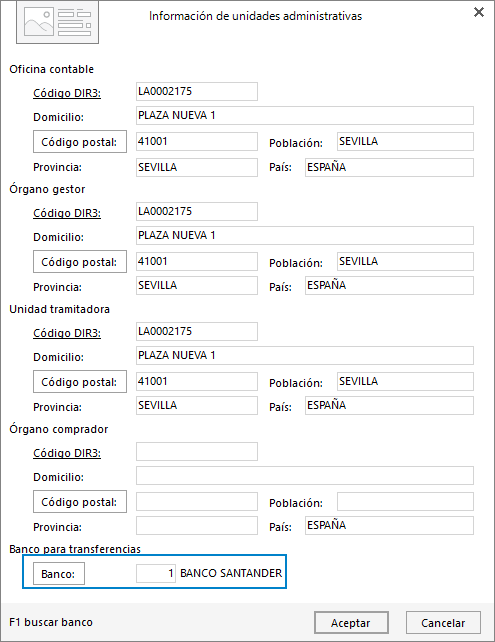The height and width of the screenshot is (642, 495).
Task: Open Código DIR3 link in Órgano comprador
Action: click(67, 453)
